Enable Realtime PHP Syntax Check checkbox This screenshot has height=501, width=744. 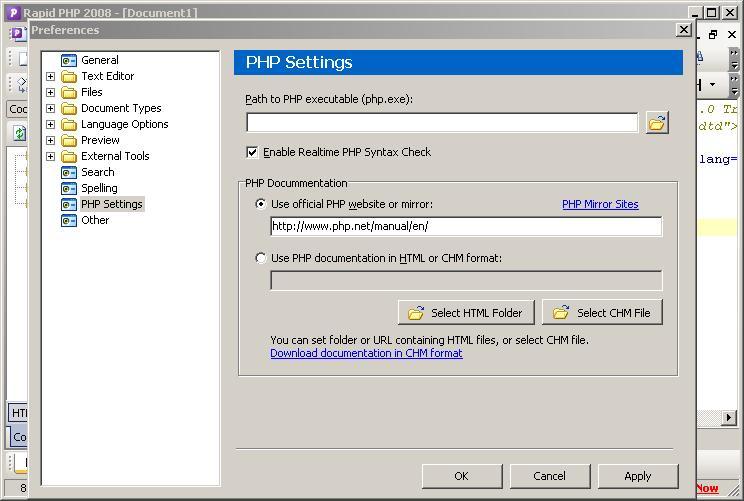(x=252, y=152)
